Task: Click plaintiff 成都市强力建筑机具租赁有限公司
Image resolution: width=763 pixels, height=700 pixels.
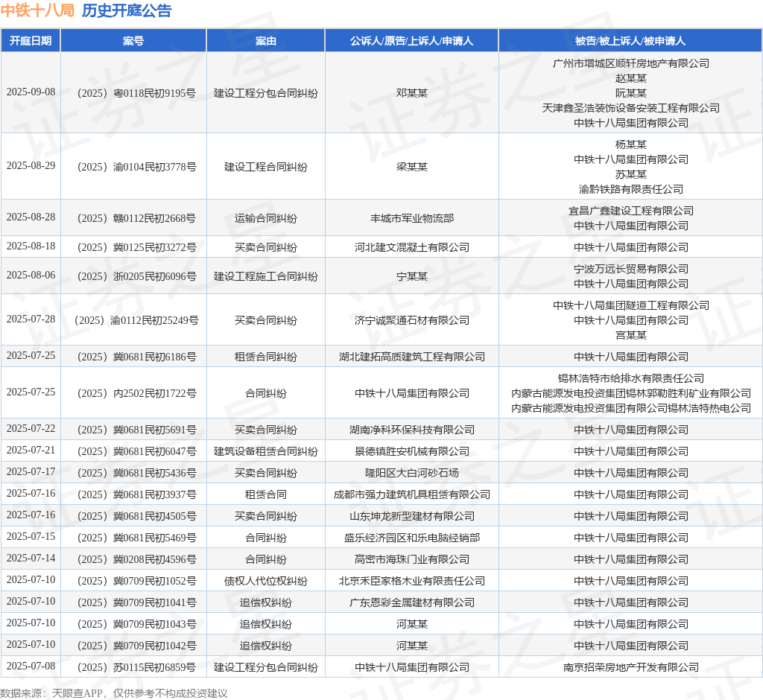Action: (x=411, y=494)
